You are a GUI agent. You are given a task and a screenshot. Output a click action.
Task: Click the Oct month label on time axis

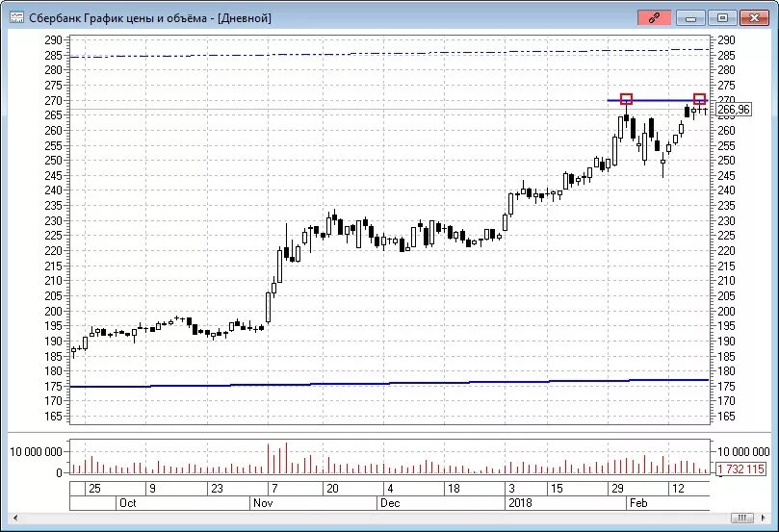click(x=127, y=503)
